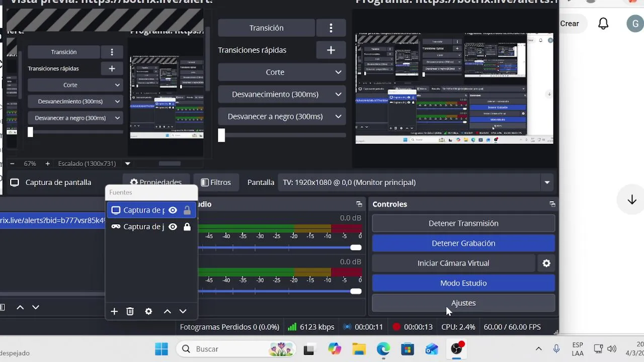This screenshot has height=362, width=644.
Task: Hide the Captura de p source
Action: pos(173,210)
